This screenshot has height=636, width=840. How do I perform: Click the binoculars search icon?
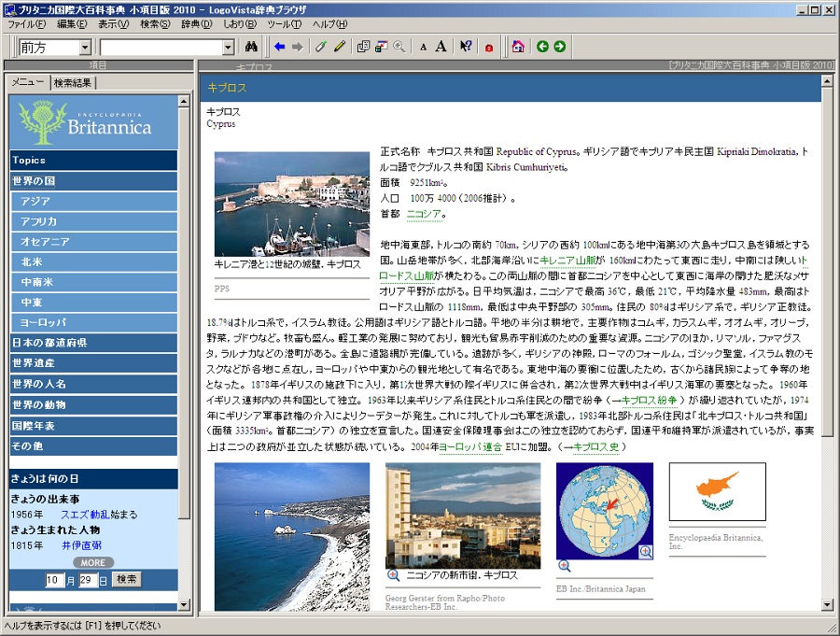(x=251, y=48)
